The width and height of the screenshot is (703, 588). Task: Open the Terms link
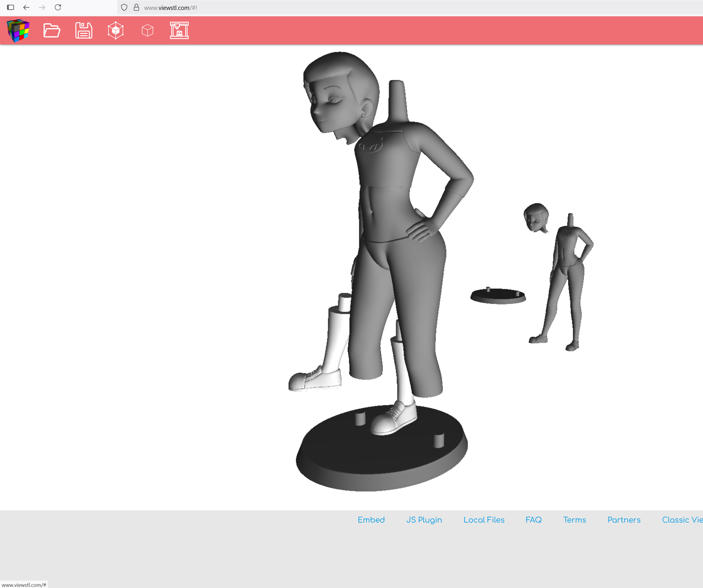[x=574, y=520]
